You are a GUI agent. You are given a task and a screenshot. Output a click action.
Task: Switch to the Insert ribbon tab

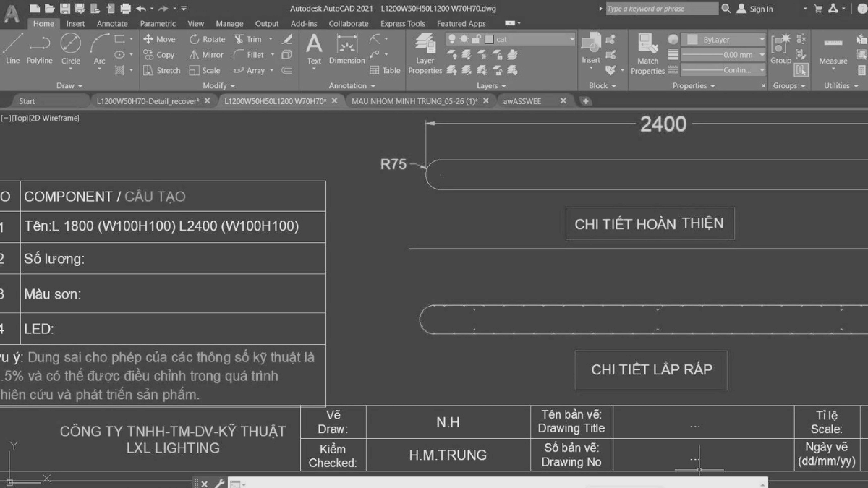[x=76, y=24]
